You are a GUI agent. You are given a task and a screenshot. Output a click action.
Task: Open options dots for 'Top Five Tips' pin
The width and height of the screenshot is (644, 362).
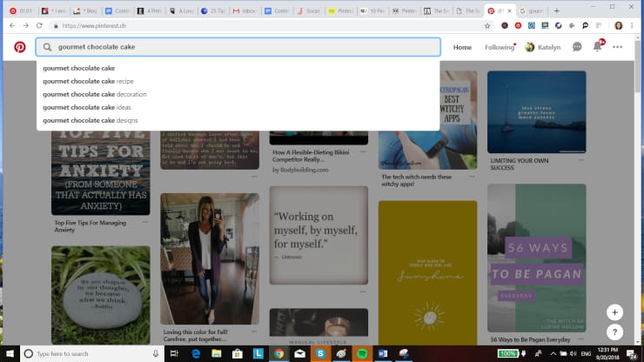[145, 222]
